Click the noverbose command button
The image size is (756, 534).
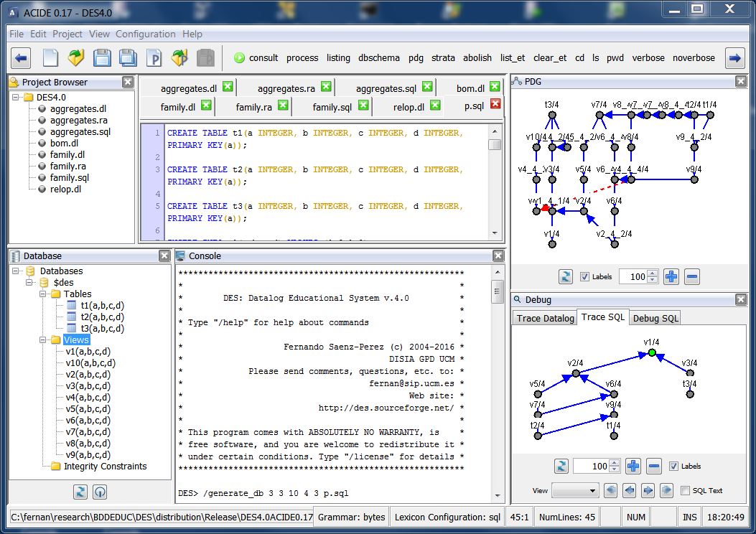pyautogui.click(x=694, y=58)
